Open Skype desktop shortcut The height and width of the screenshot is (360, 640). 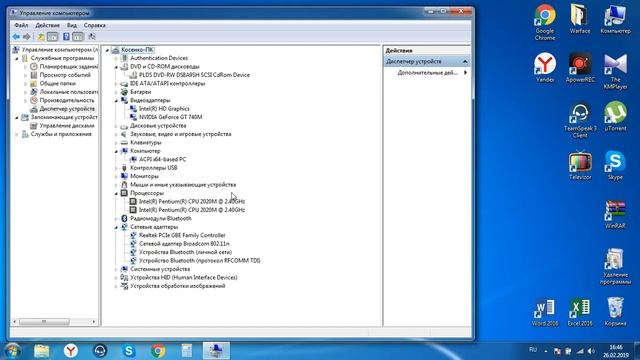(x=615, y=165)
